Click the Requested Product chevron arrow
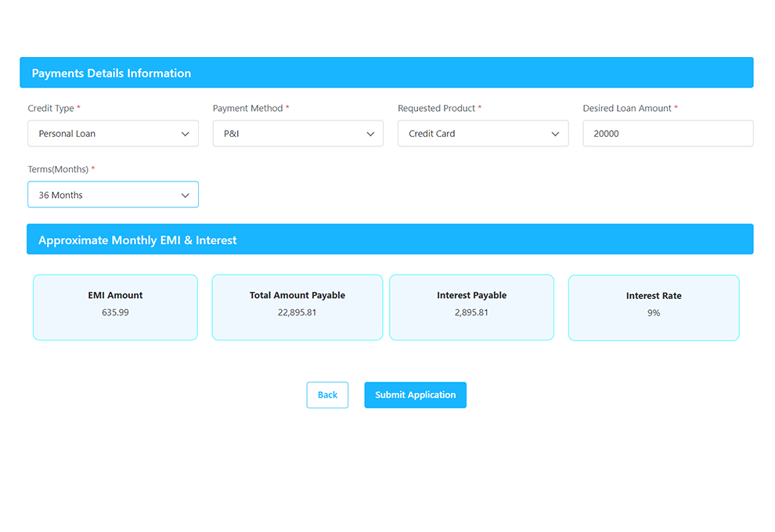The image size is (775, 532). tap(555, 133)
